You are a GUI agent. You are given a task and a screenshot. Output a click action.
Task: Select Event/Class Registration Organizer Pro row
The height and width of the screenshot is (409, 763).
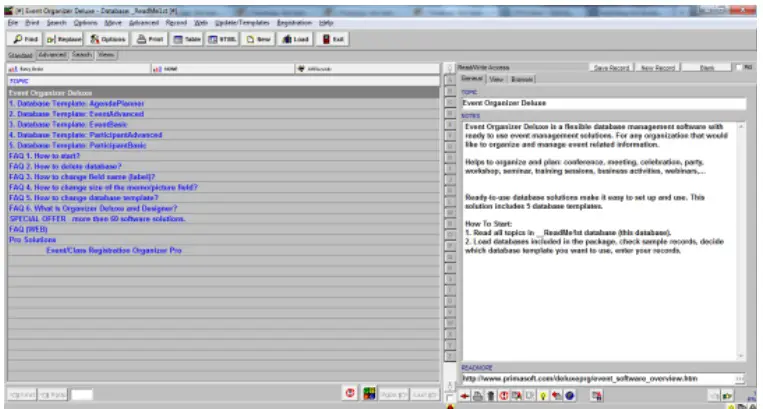click(223, 250)
